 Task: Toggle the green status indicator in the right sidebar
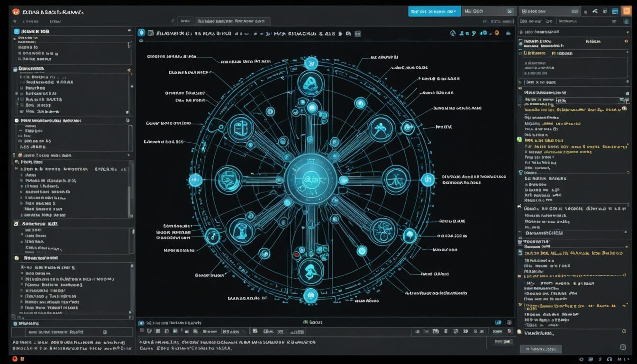(519, 140)
